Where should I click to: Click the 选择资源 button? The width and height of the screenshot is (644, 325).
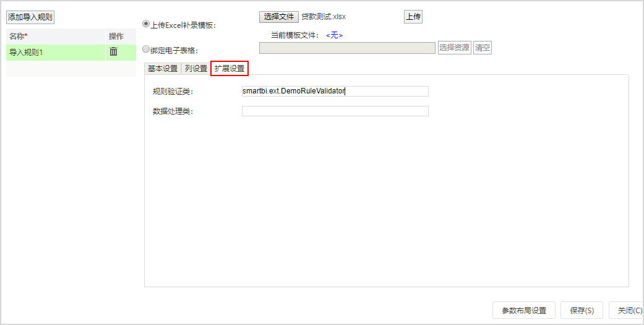pos(454,48)
